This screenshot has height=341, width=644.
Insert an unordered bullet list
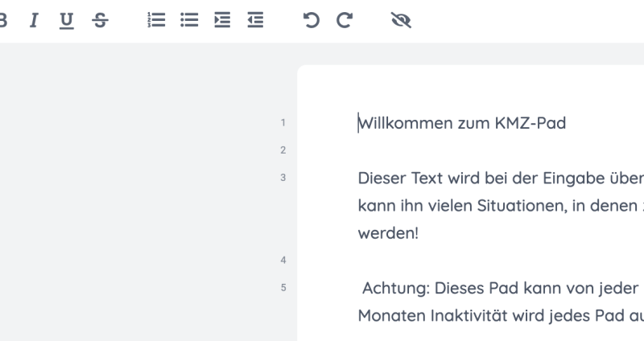(x=189, y=19)
